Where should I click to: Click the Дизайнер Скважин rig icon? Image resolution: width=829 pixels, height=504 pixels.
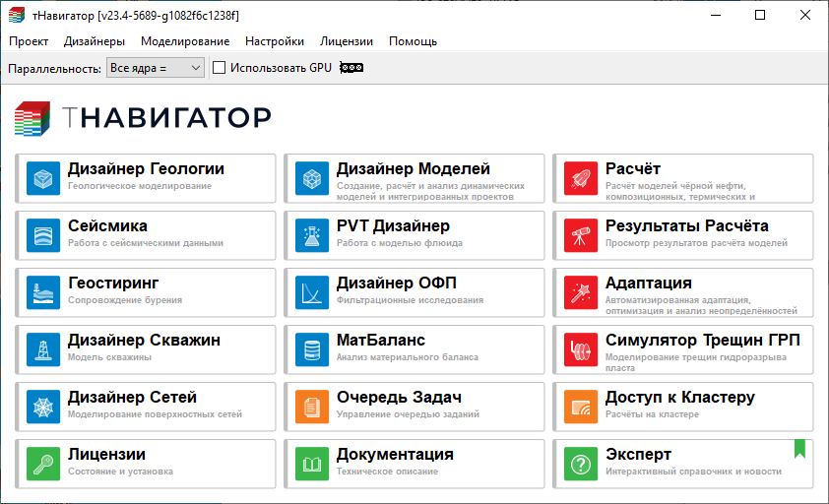point(42,349)
